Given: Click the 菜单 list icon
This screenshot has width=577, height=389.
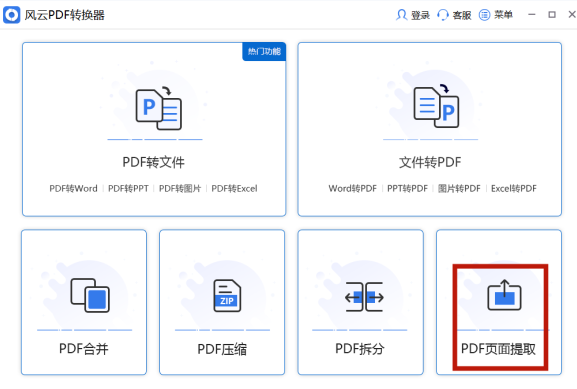Looking at the screenshot, I should 484,15.
